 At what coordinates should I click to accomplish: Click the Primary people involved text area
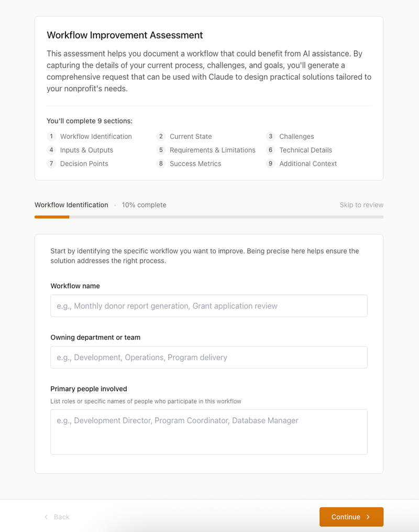point(209,431)
